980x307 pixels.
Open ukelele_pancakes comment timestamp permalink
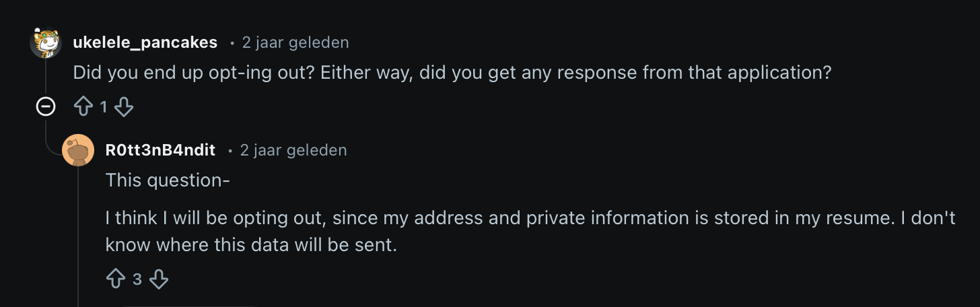(x=295, y=42)
